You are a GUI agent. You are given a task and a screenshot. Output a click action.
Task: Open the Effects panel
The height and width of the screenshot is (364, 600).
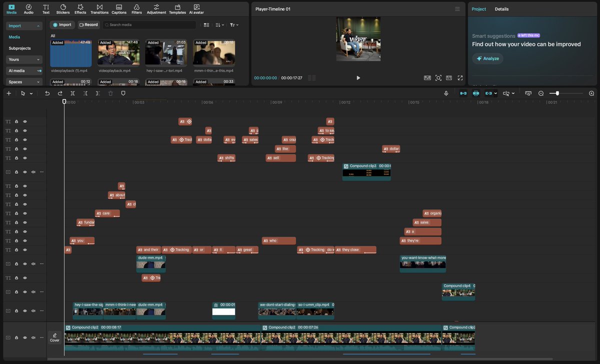coord(80,8)
